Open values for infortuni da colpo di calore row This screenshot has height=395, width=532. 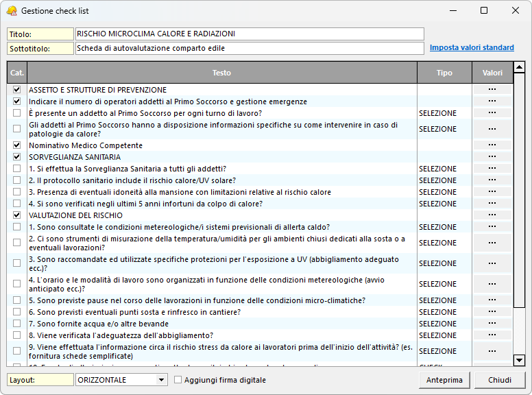pyautogui.click(x=492, y=204)
